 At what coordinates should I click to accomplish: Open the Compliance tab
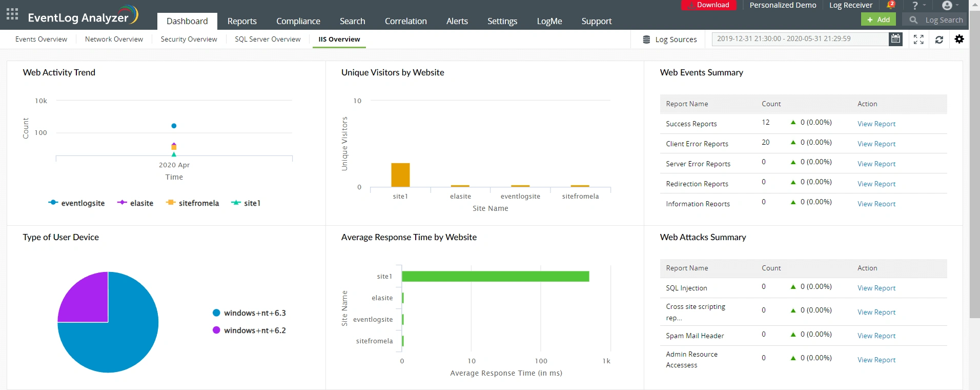point(298,21)
